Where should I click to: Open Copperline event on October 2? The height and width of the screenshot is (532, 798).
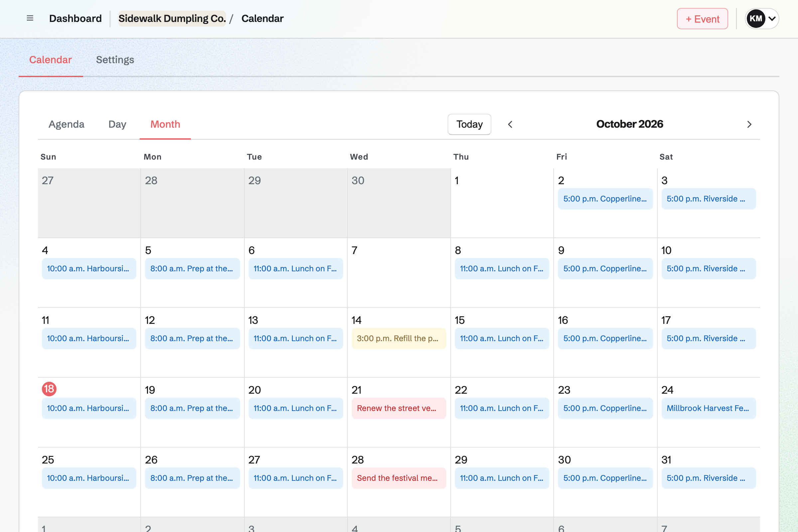605,199
